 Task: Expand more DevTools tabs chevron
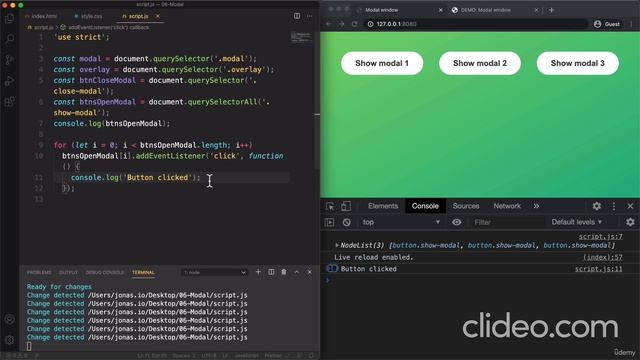click(x=536, y=206)
